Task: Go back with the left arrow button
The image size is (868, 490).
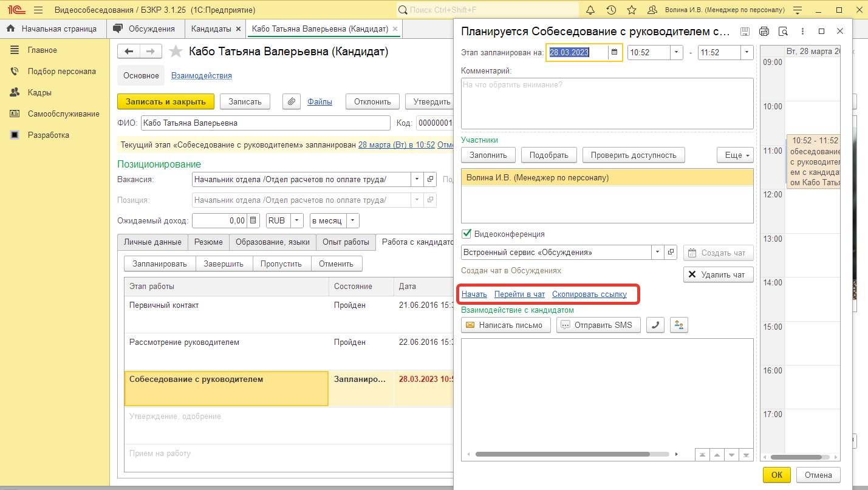Action: click(129, 52)
